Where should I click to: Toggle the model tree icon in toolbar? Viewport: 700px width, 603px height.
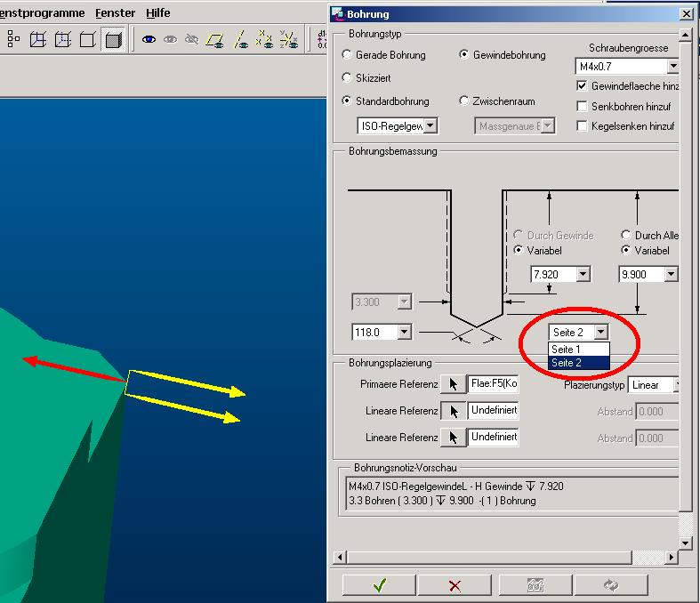tap(13, 40)
